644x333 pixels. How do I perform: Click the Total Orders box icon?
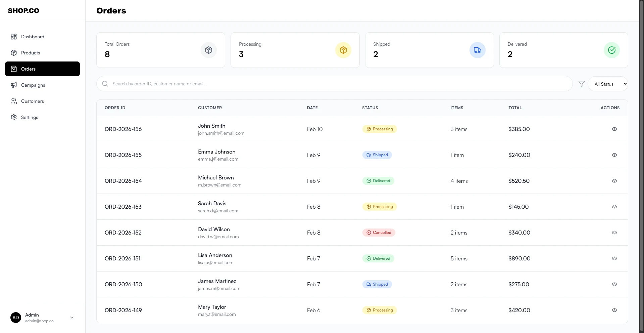[x=209, y=50]
